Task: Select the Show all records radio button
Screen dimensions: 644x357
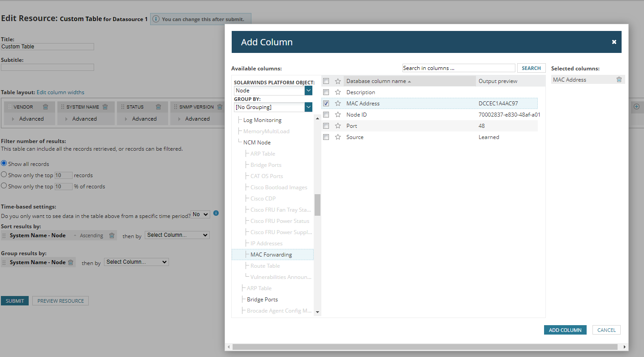Action: 4,164
